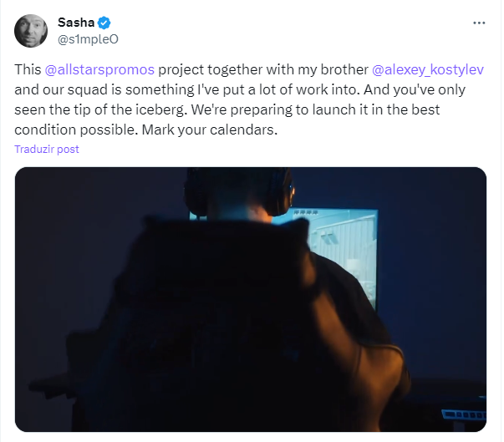Translate the post via "Traduzir post"
This screenshot has width=504, height=442.
[47, 149]
